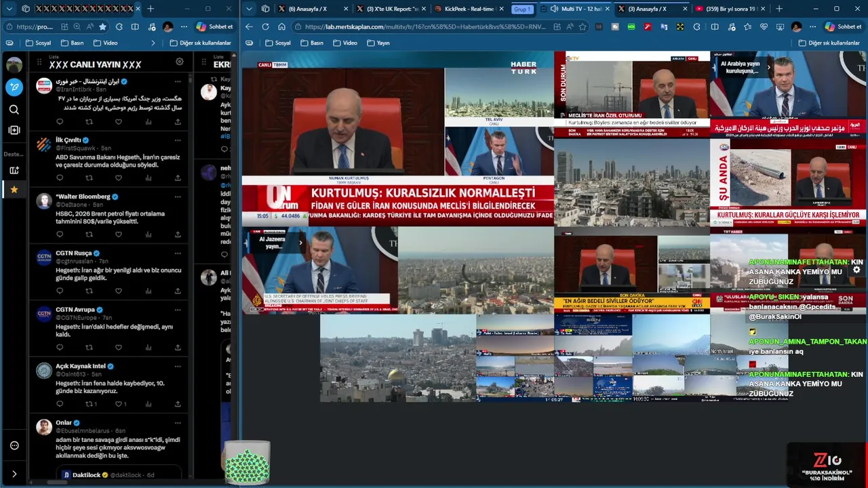Expand X Pro sidebar with bottom arrow
Image resolution: width=868 pixels, height=488 pixels.
pos(14,474)
